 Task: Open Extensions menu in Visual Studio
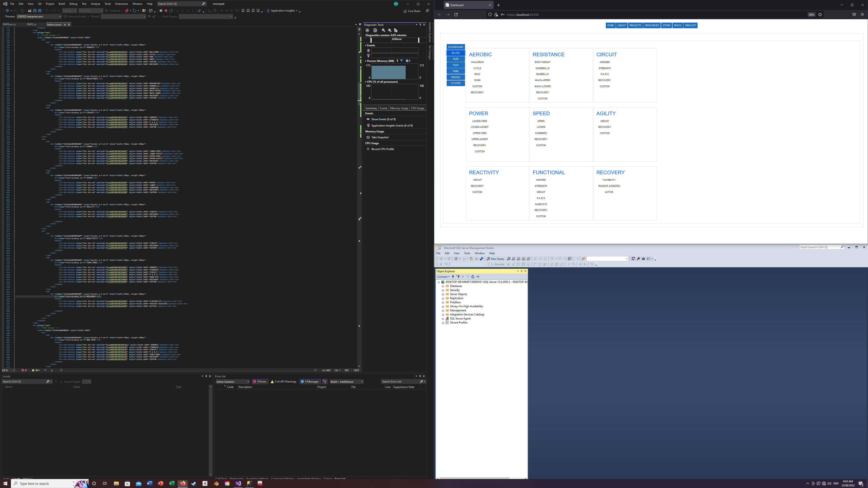[x=121, y=4]
